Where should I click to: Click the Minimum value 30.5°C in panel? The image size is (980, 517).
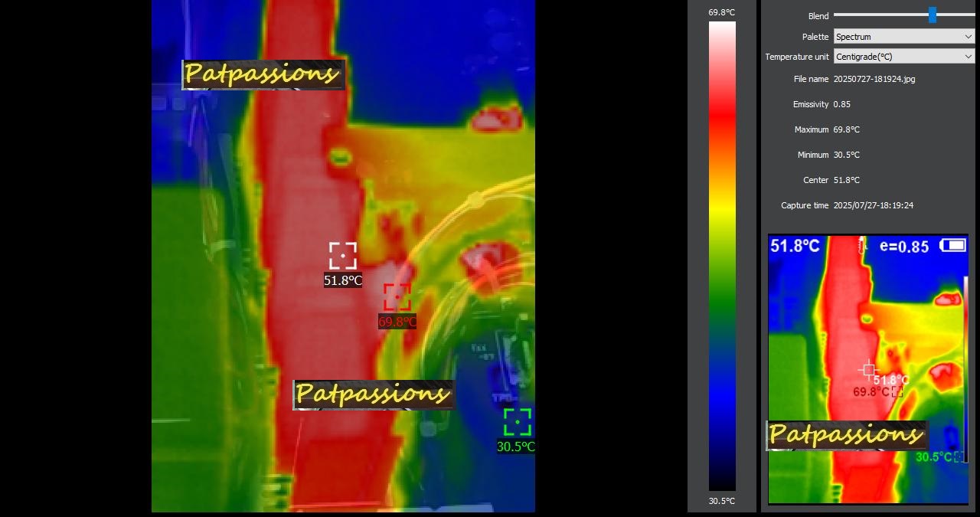pyautogui.click(x=846, y=155)
